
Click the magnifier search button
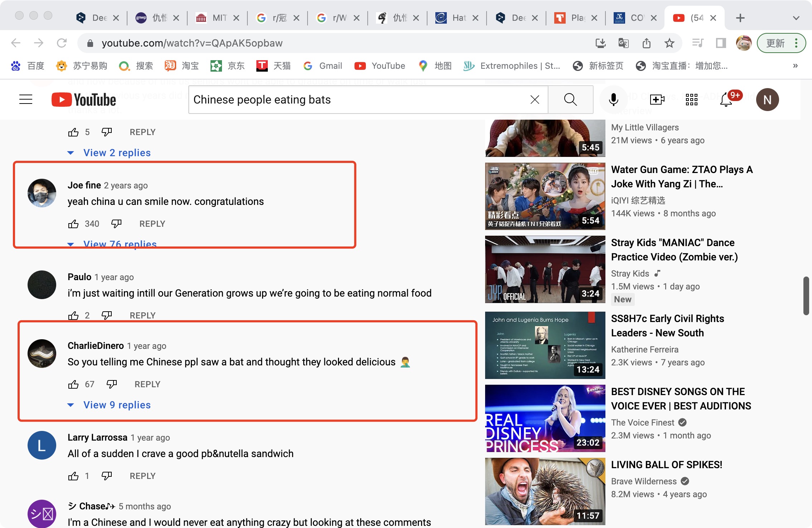(x=570, y=100)
